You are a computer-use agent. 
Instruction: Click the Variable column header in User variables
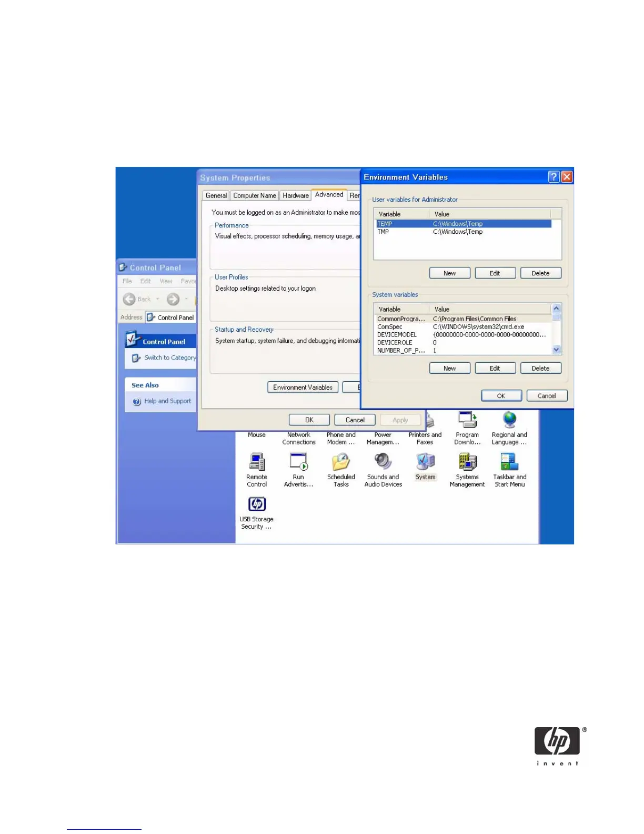tap(401, 214)
